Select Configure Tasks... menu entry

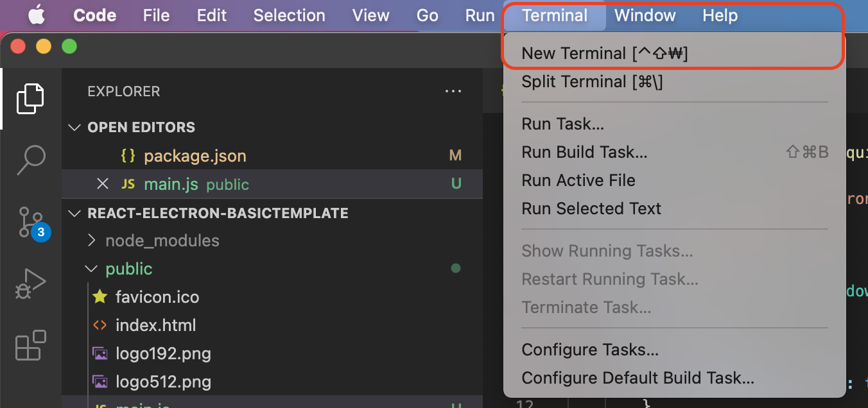(x=674, y=350)
